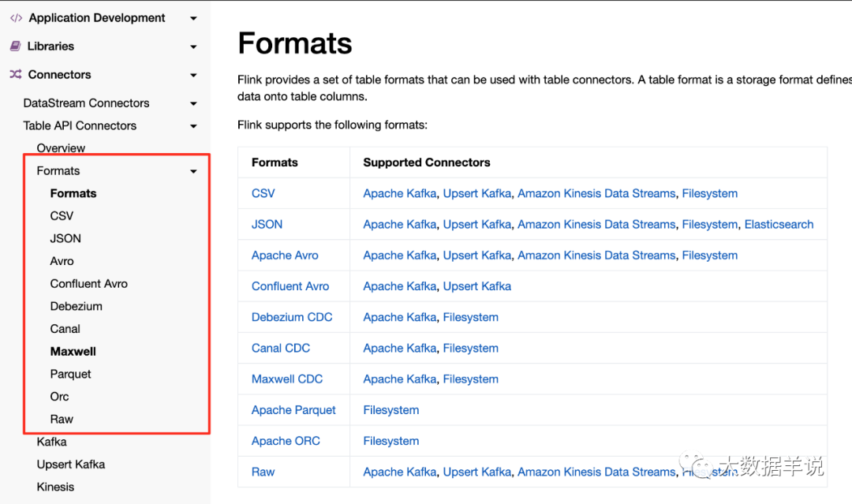
Task: Click Amazon Kinesis Data Streams in Avro row
Action: pos(596,256)
